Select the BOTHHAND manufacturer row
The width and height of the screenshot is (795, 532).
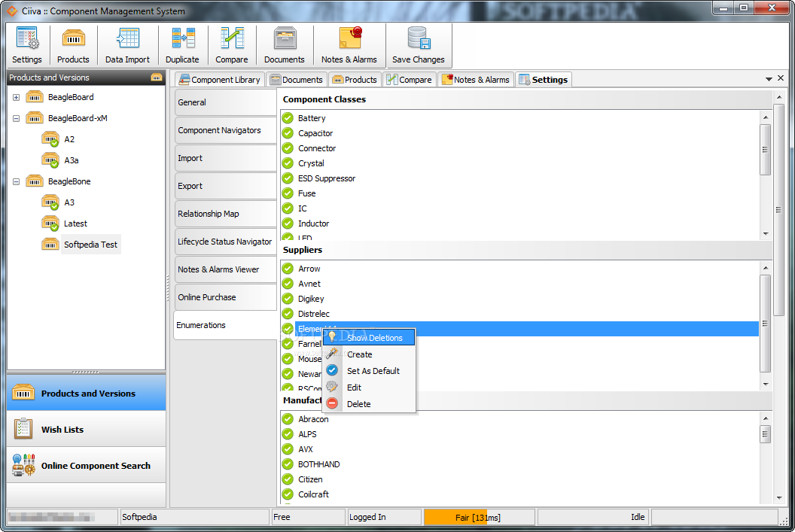[519, 464]
